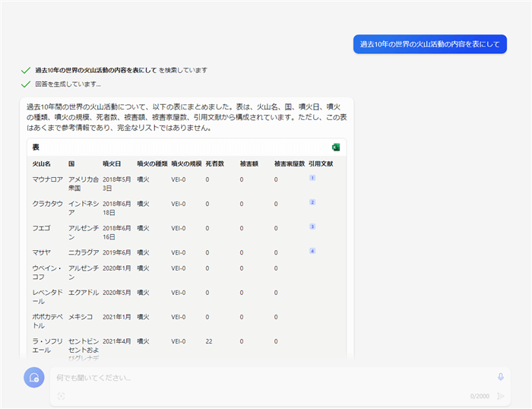Select the 引用文献 column header

(x=321, y=163)
